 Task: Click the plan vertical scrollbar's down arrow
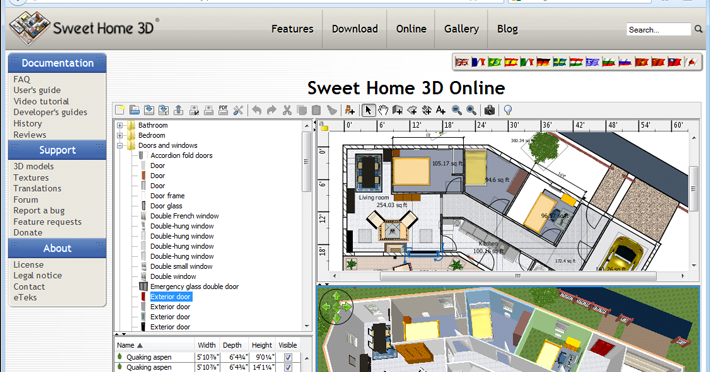694,265
